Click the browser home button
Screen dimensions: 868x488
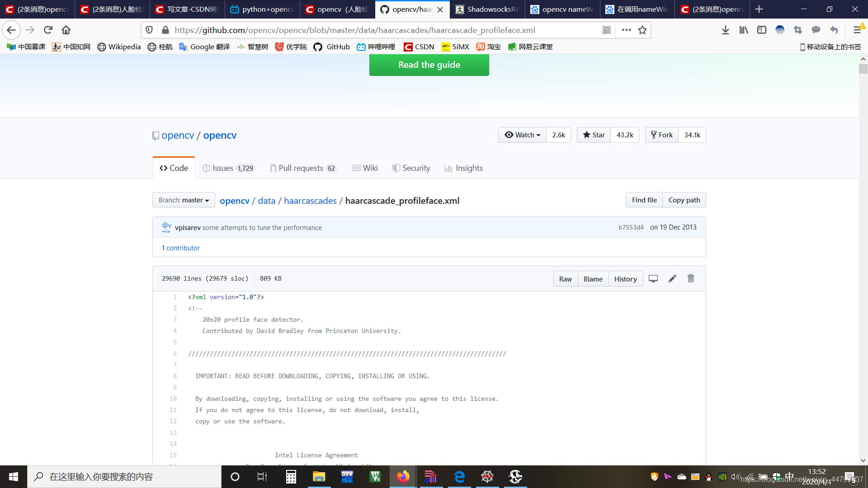(x=66, y=30)
